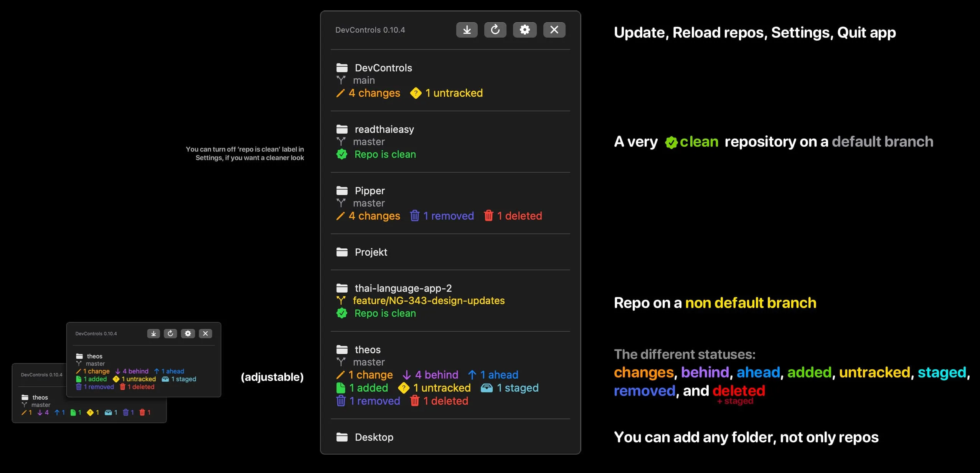Click the branch icon next to theos master
Viewport: 980px width, 473px height.
(x=342, y=362)
